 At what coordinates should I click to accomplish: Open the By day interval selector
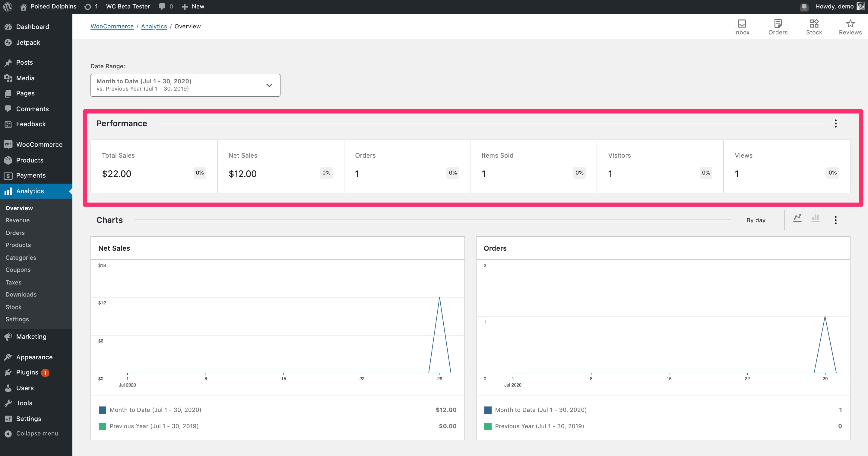(756, 220)
